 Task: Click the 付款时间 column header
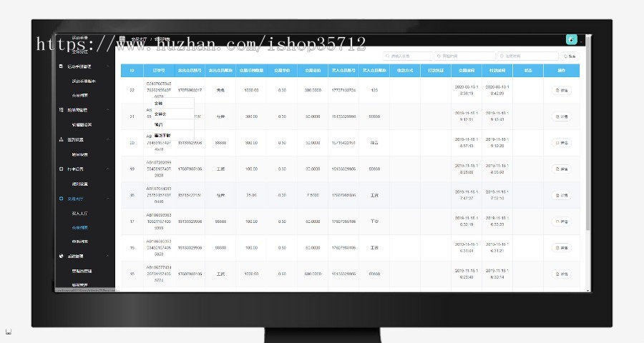497,71
